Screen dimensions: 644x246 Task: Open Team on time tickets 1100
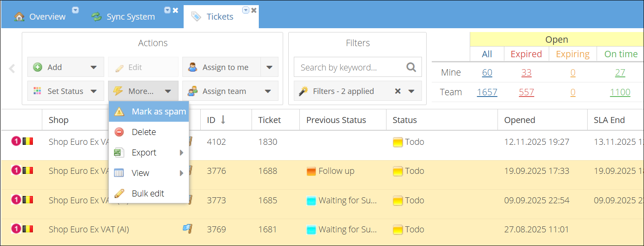(x=620, y=92)
